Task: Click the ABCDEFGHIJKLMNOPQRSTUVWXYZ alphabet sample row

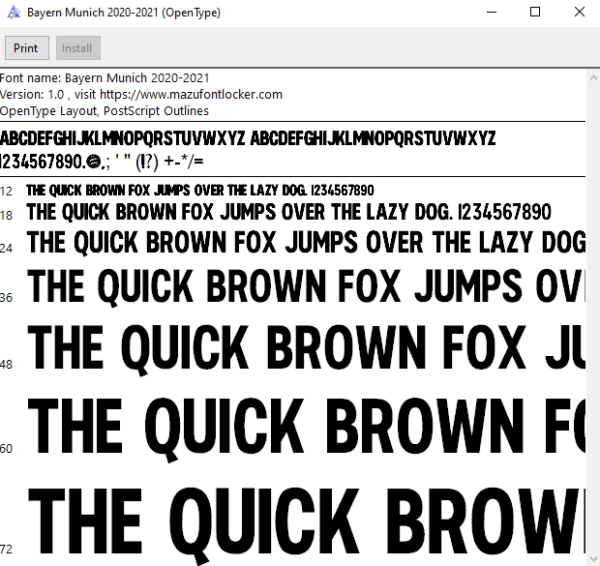Action: [x=248, y=139]
